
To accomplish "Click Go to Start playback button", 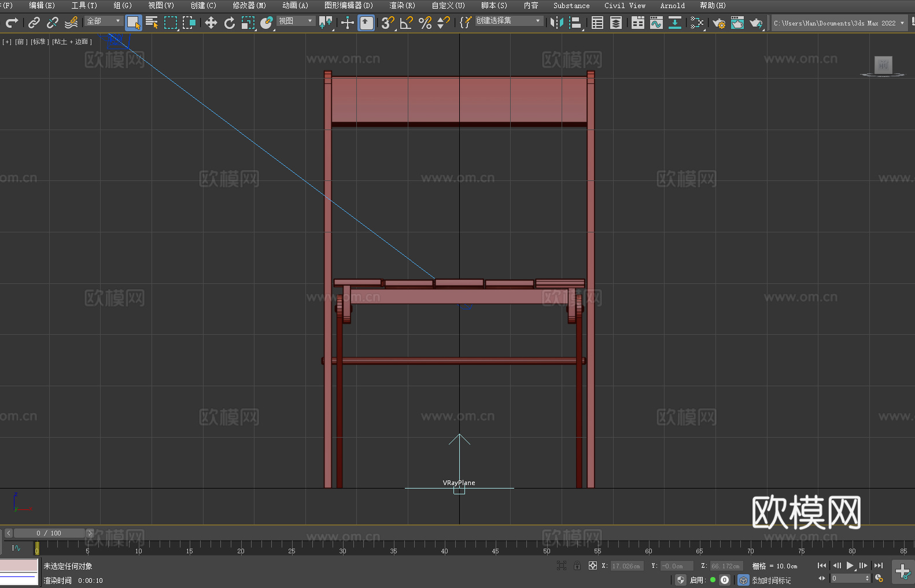I will (821, 565).
